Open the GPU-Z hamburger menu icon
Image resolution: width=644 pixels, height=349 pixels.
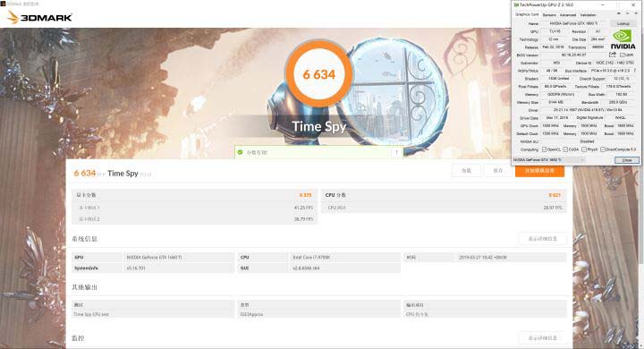point(635,14)
